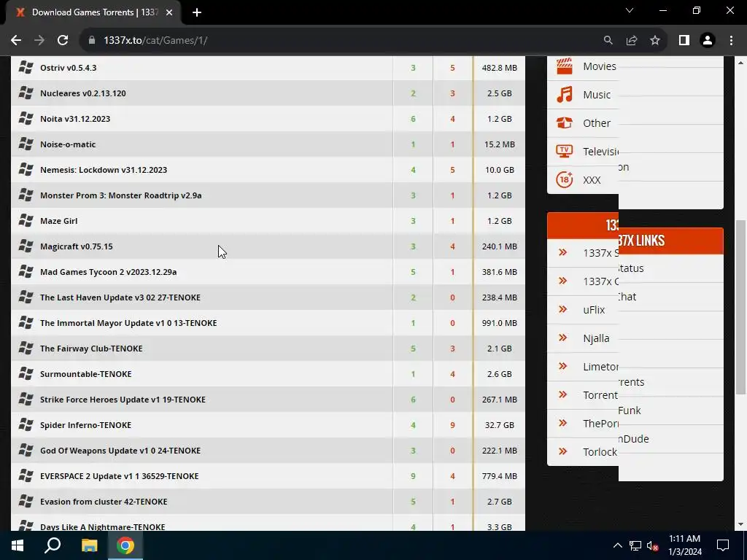Open Maze Girl torrent
This screenshot has width=747, height=560.
pyautogui.click(x=58, y=221)
